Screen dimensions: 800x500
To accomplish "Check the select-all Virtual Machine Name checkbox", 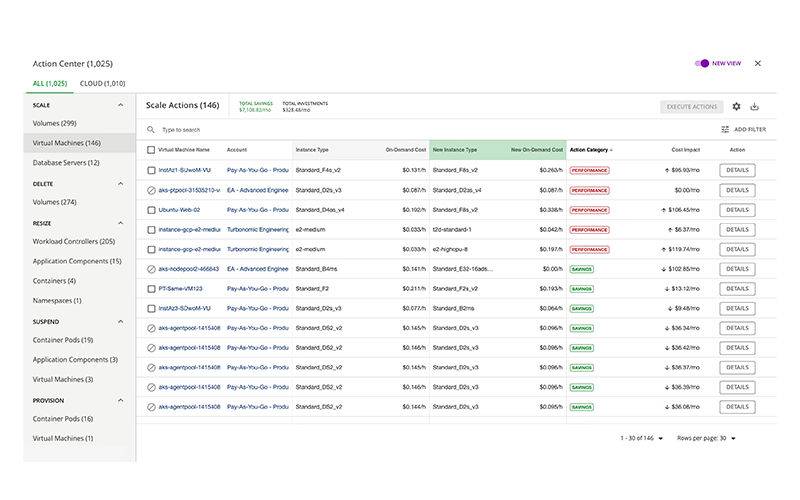I will [x=151, y=150].
